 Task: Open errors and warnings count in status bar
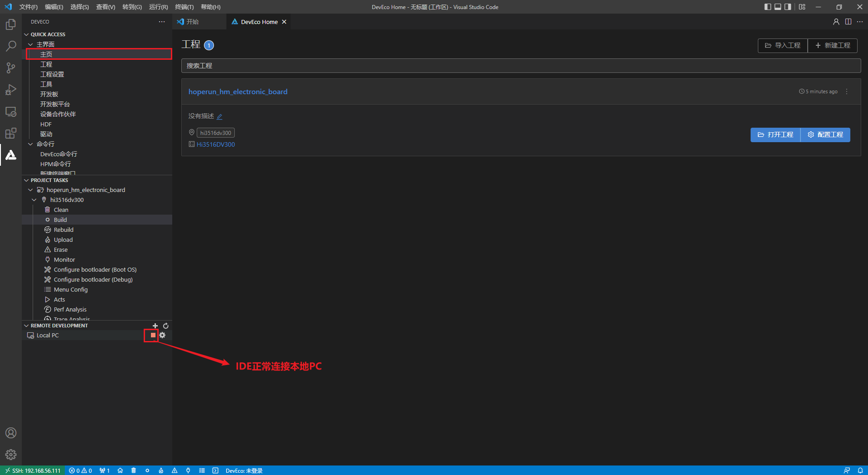pyautogui.click(x=81, y=470)
